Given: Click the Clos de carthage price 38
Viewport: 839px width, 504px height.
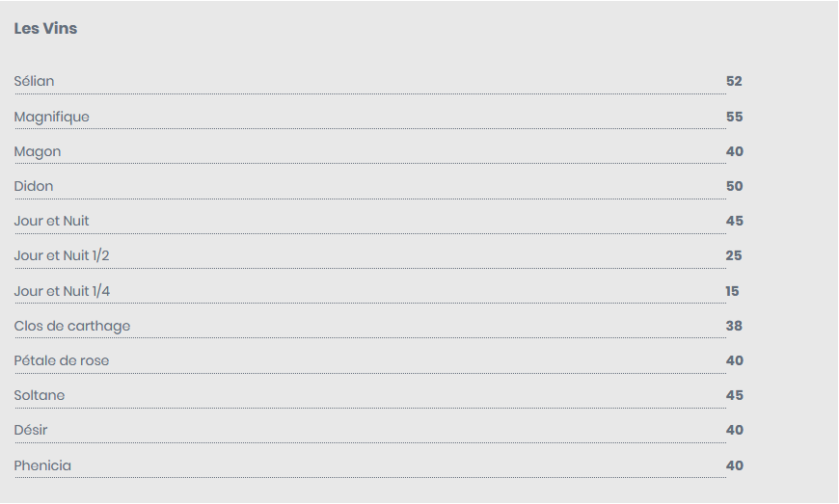Looking at the screenshot, I should pos(734,326).
